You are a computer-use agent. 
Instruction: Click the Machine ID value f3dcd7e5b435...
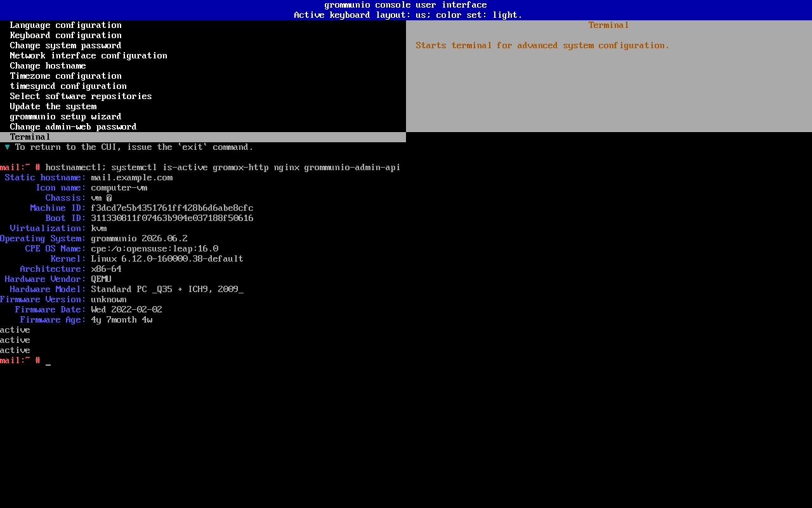pos(172,208)
